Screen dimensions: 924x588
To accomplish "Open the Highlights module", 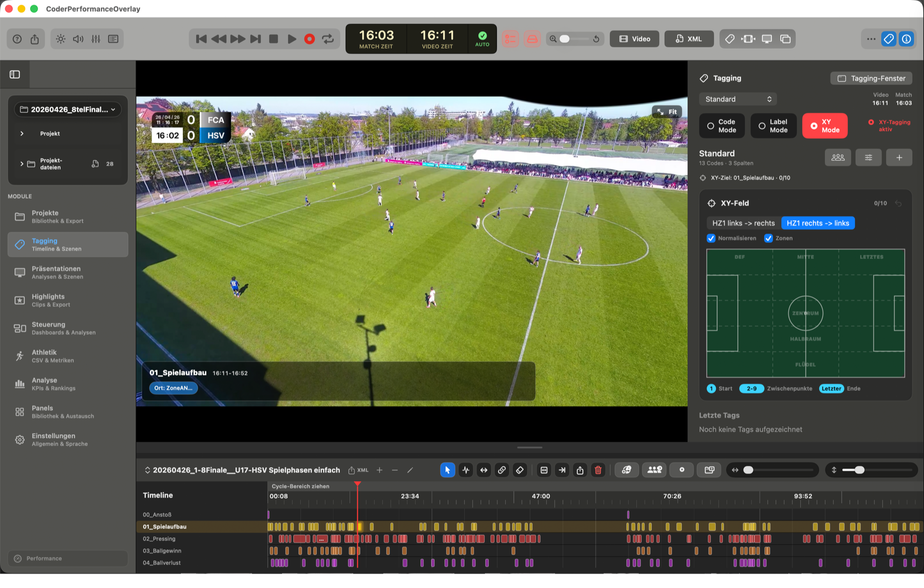I will coord(68,300).
